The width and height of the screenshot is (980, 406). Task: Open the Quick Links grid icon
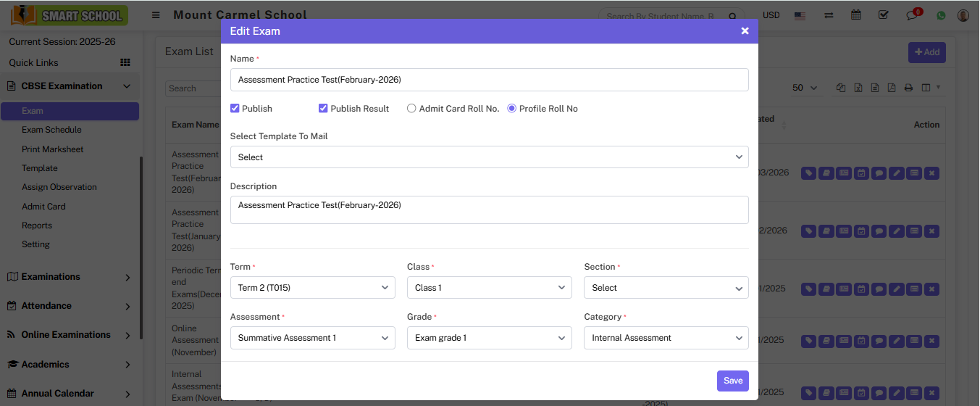(125, 62)
